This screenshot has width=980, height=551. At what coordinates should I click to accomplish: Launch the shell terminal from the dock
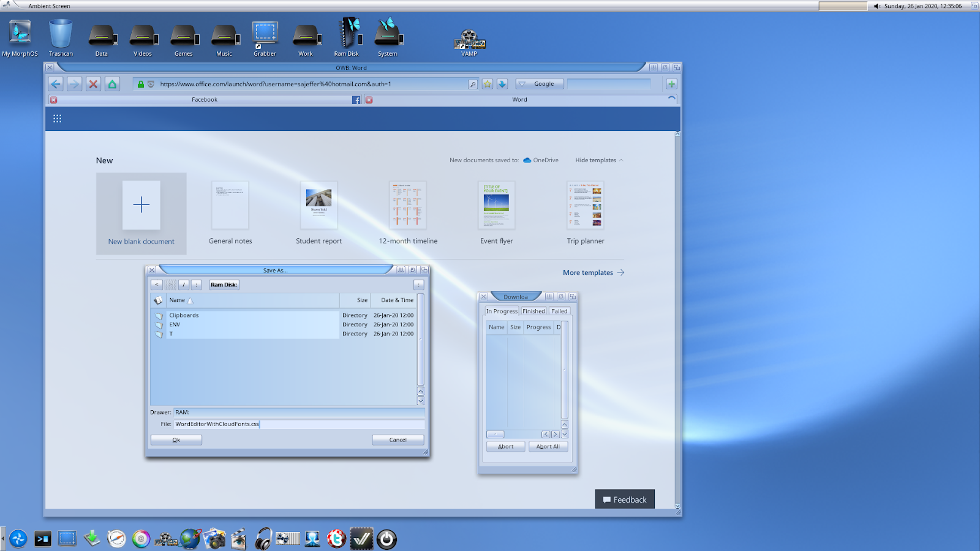[x=43, y=539]
